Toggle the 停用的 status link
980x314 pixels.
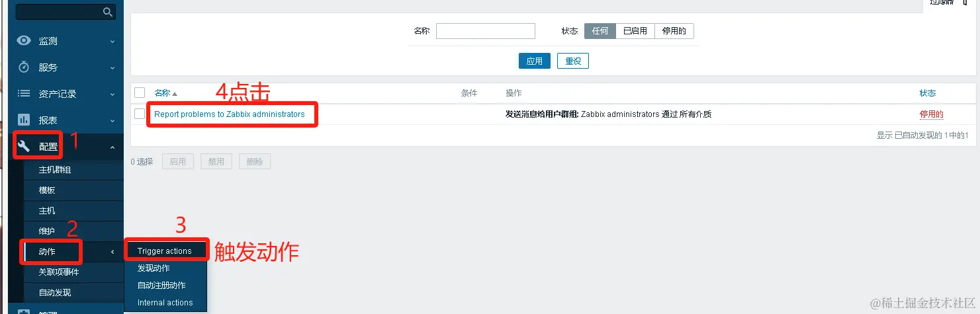(932, 114)
